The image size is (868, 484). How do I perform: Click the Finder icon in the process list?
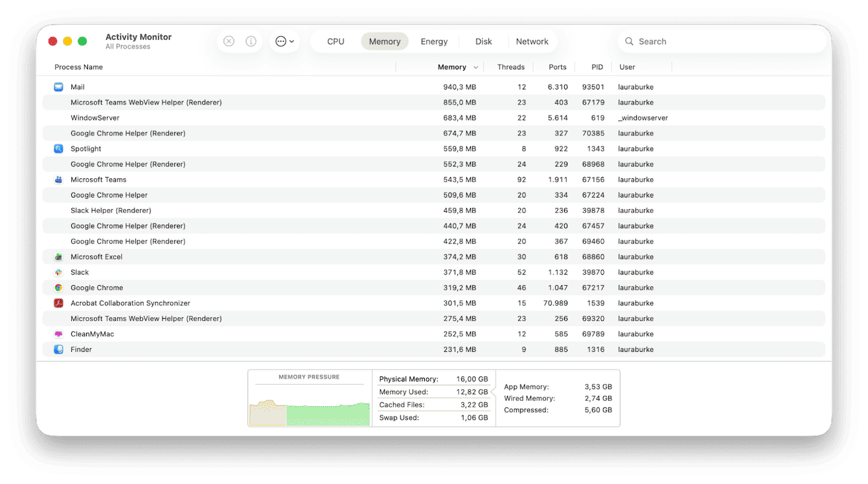(x=58, y=349)
